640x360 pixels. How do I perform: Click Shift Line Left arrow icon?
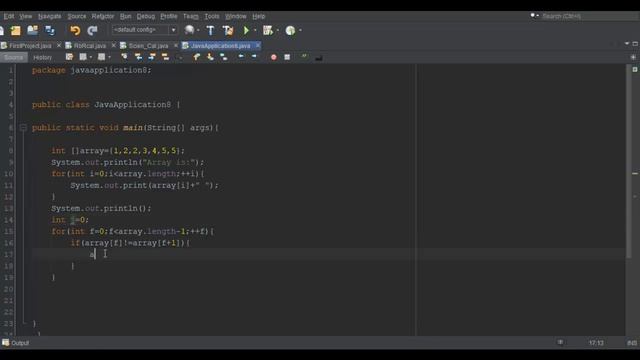[241, 57]
